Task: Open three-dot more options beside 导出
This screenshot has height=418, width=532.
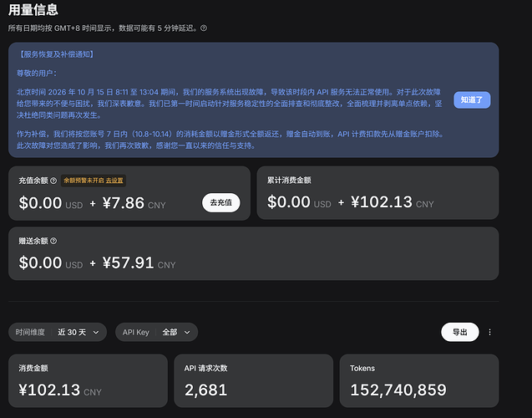Action: [x=489, y=332]
